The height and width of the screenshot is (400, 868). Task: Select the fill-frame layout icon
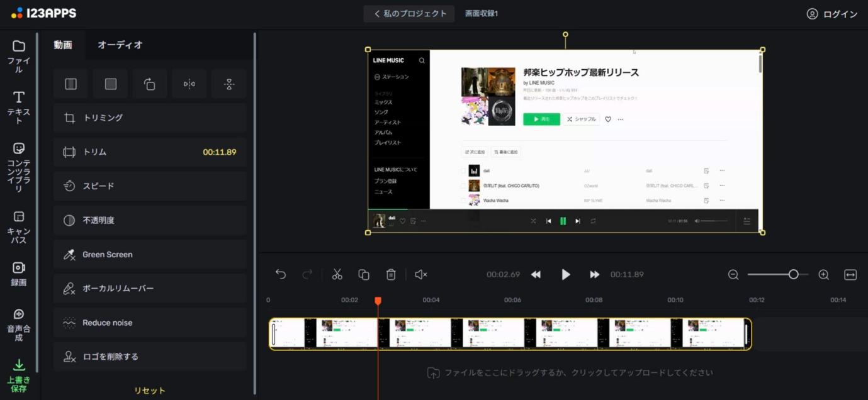110,84
